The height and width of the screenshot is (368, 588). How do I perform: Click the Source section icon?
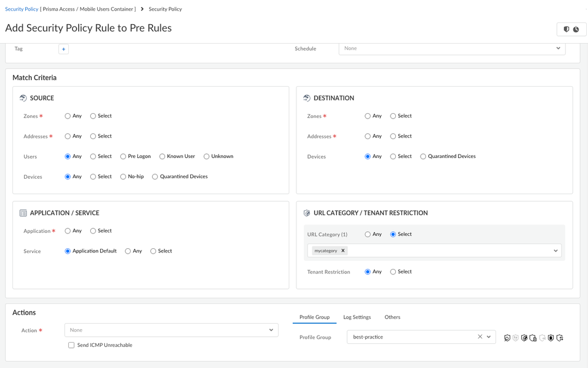point(23,98)
